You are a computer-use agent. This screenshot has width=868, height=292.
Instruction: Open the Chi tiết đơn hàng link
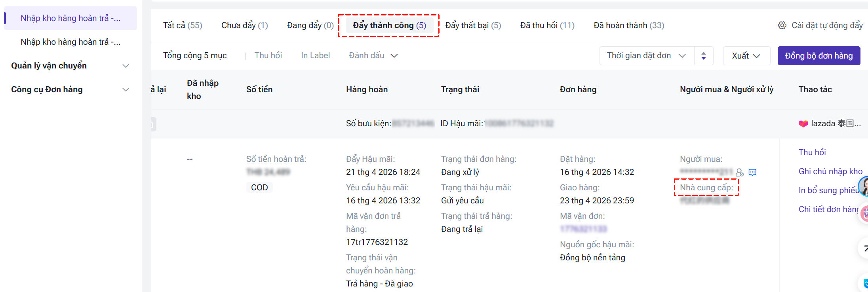point(828,209)
